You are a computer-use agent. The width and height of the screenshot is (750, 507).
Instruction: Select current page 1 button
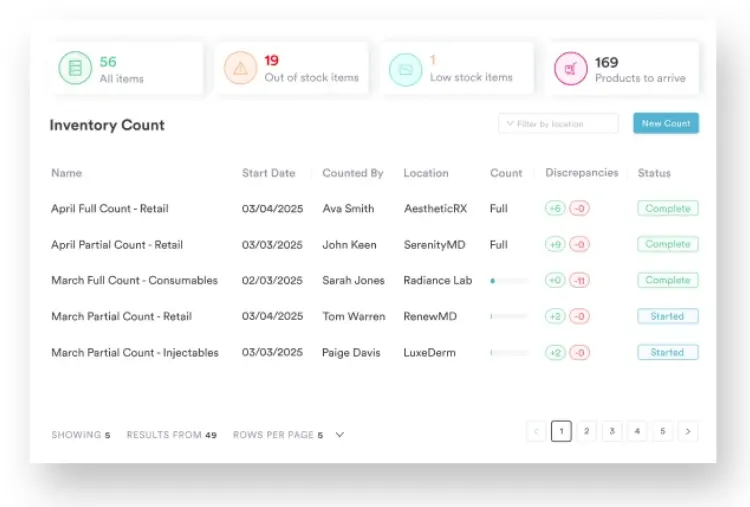(561, 431)
